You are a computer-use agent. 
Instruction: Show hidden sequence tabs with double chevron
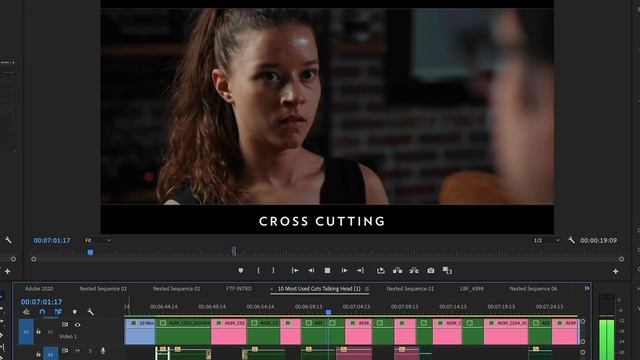[x=587, y=288]
